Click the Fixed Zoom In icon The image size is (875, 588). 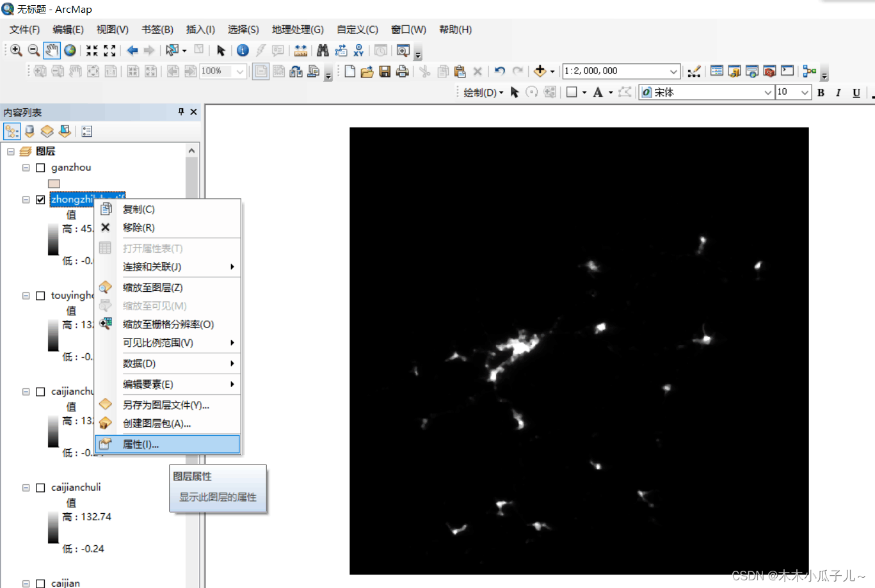pos(92,51)
